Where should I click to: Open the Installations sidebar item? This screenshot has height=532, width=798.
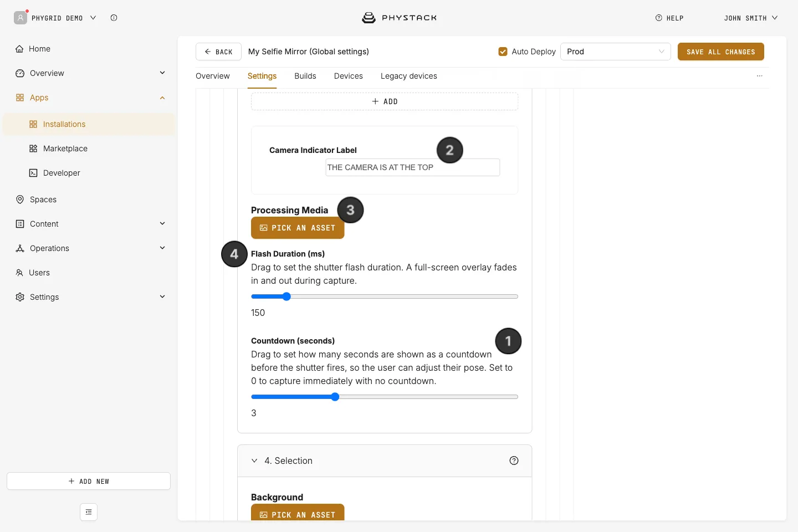pos(89,124)
